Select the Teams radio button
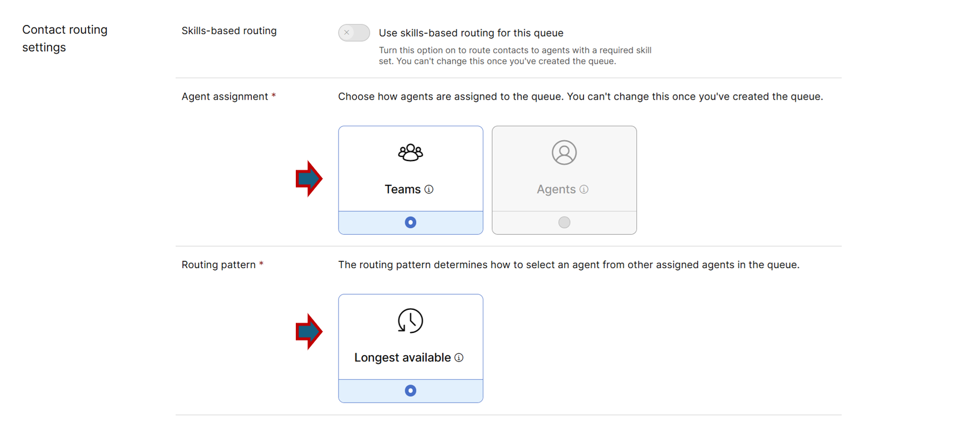The height and width of the screenshot is (446, 980). [x=410, y=222]
